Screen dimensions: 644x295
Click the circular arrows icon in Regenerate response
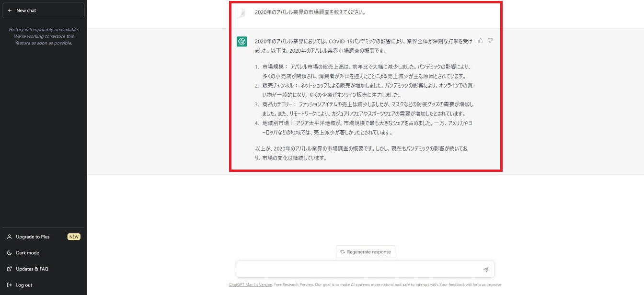click(342, 252)
